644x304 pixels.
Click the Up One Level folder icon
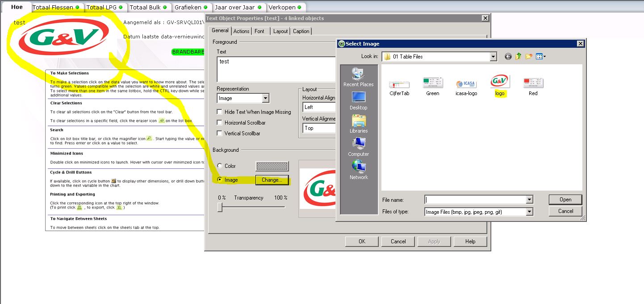pyautogui.click(x=518, y=57)
